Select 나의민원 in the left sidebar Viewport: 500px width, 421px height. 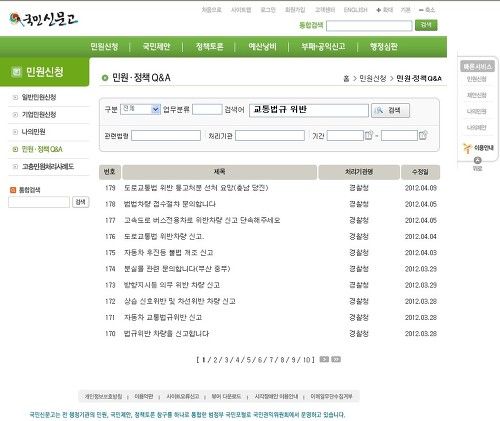[x=33, y=132]
